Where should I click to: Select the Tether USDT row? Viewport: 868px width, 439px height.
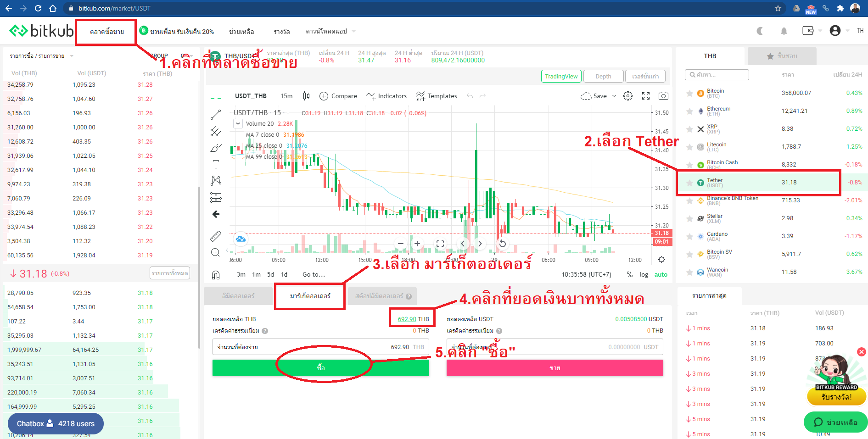[x=772, y=183]
